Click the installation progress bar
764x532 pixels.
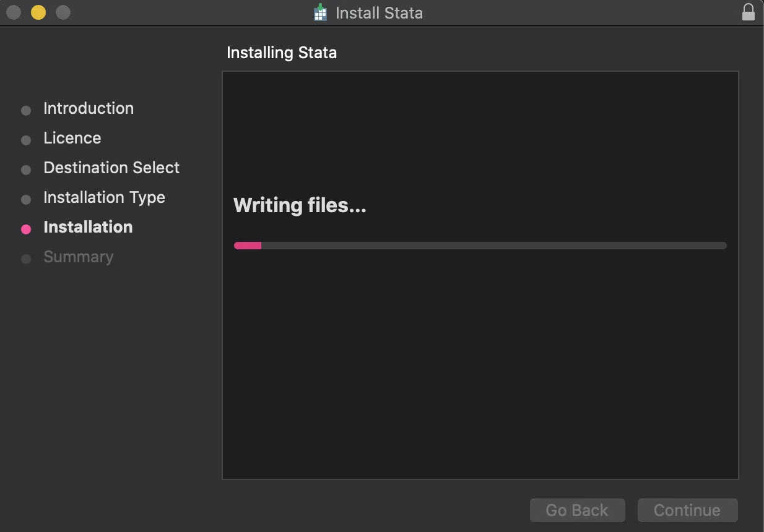[480, 245]
